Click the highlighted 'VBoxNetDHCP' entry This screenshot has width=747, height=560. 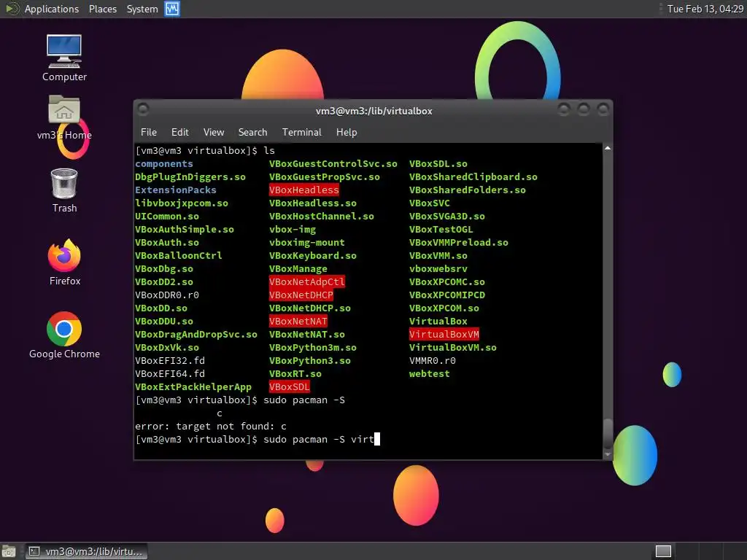click(301, 295)
